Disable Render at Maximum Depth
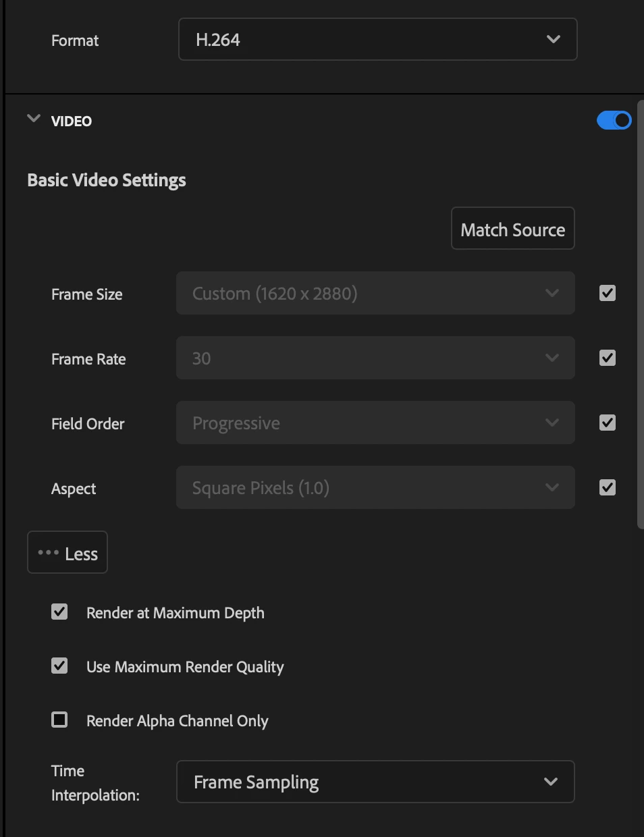Image resolution: width=644 pixels, height=837 pixels. [x=60, y=612]
